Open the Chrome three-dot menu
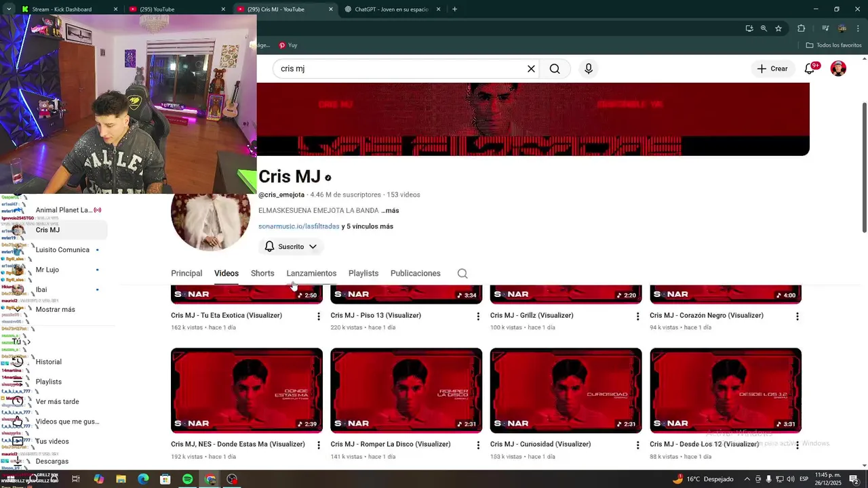Viewport: 868px width, 488px height. click(858, 28)
